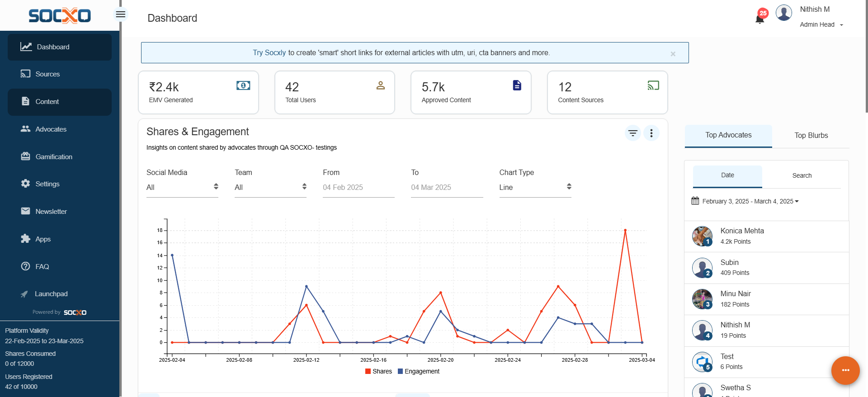Open the notifications bell icon
868x397 pixels.
click(759, 19)
